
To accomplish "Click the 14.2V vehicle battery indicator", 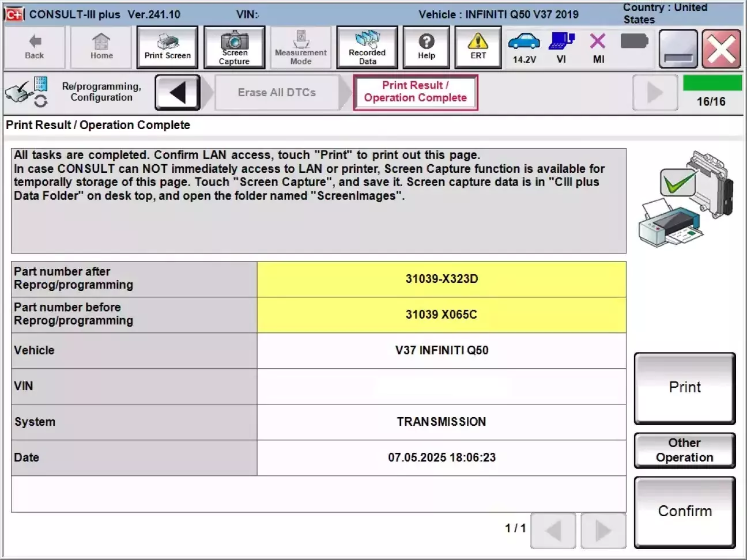I will 525,47.
